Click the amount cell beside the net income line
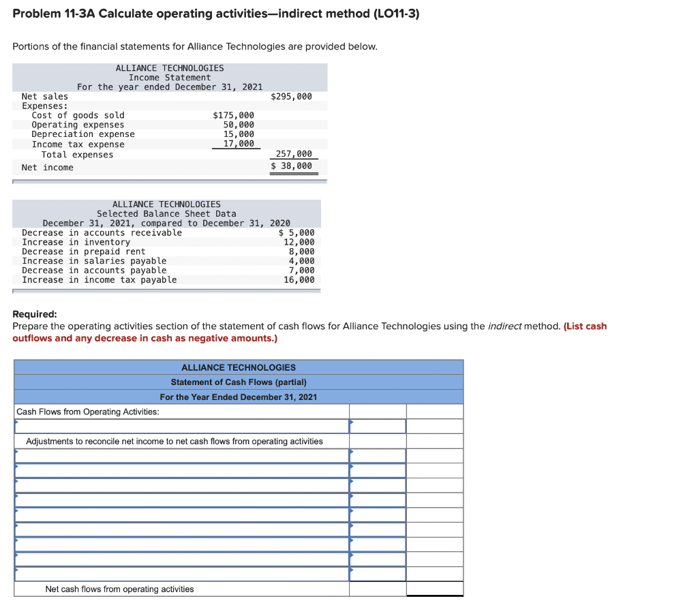This screenshot has width=698, height=616. (377, 426)
